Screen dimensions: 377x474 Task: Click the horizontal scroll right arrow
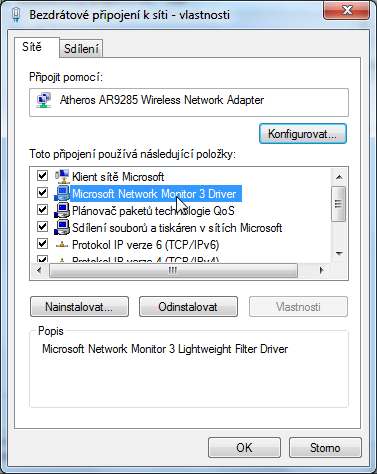click(322, 270)
